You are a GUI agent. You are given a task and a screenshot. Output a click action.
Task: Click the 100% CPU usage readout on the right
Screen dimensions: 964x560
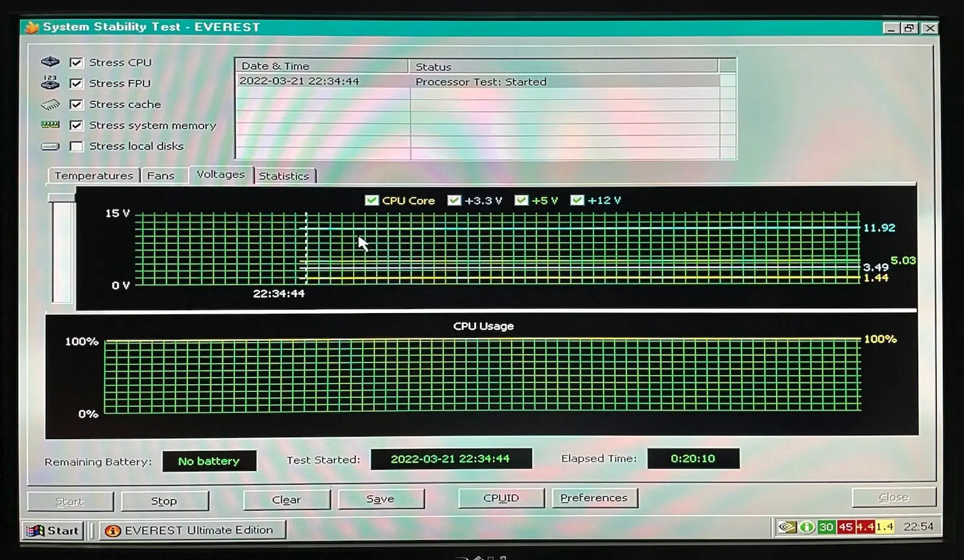(880, 340)
